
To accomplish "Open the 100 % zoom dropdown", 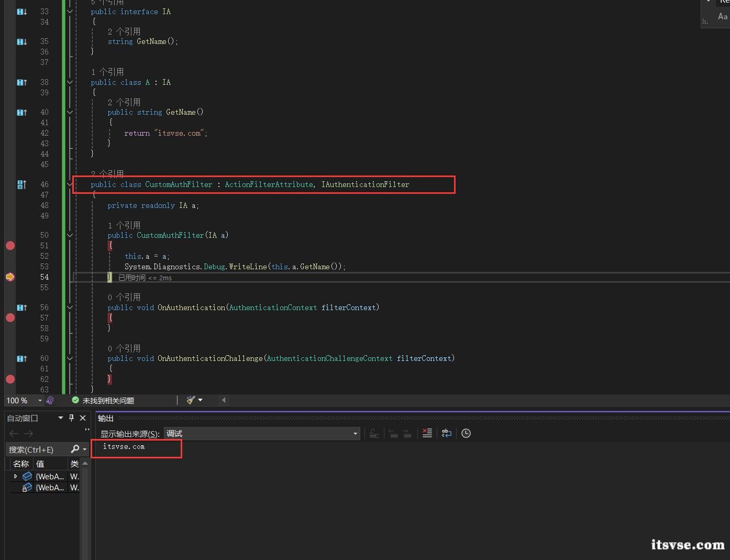I will [x=40, y=400].
